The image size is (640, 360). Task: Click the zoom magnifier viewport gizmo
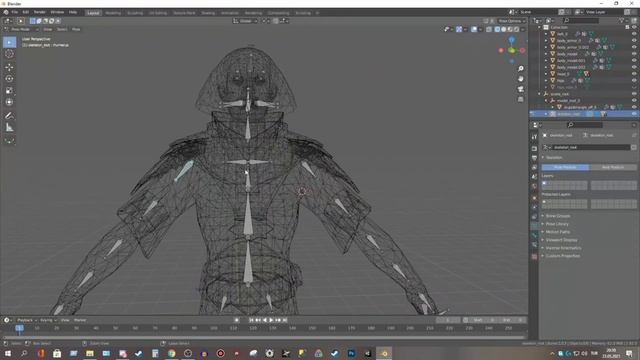pos(520,69)
